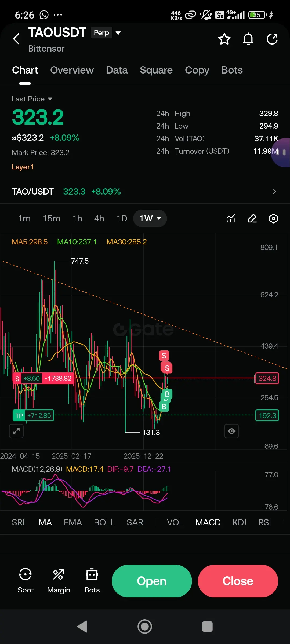Open chart settings hexagon icon
The width and height of the screenshot is (290, 644).
click(x=273, y=218)
